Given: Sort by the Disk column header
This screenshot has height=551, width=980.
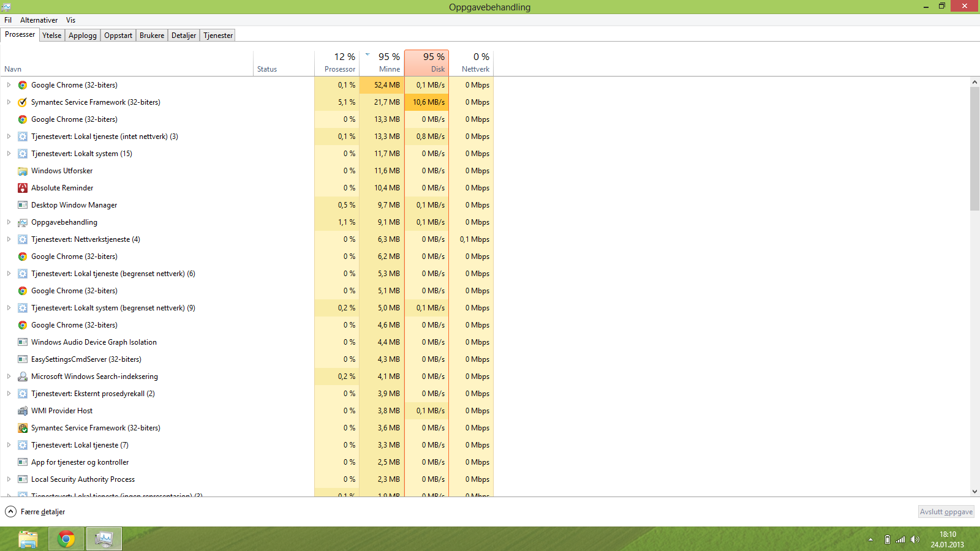Looking at the screenshot, I should pyautogui.click(x=426, y=63).
